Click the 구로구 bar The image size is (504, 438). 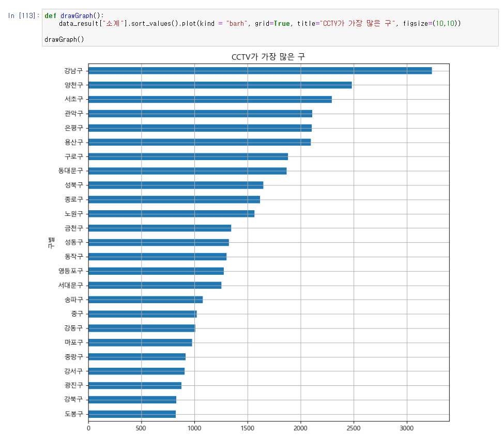pyautogui.click(x=188, y=157)
